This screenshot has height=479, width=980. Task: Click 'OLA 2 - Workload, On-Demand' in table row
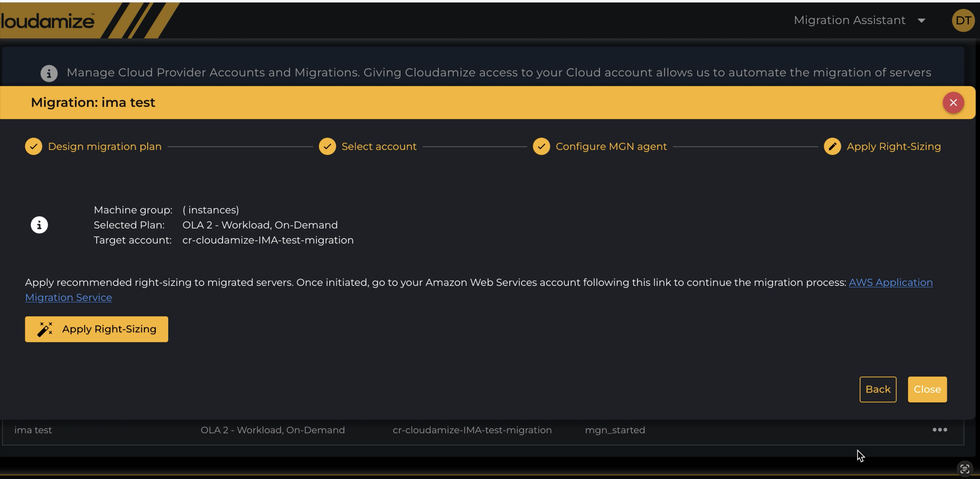(x=273, y=430)
